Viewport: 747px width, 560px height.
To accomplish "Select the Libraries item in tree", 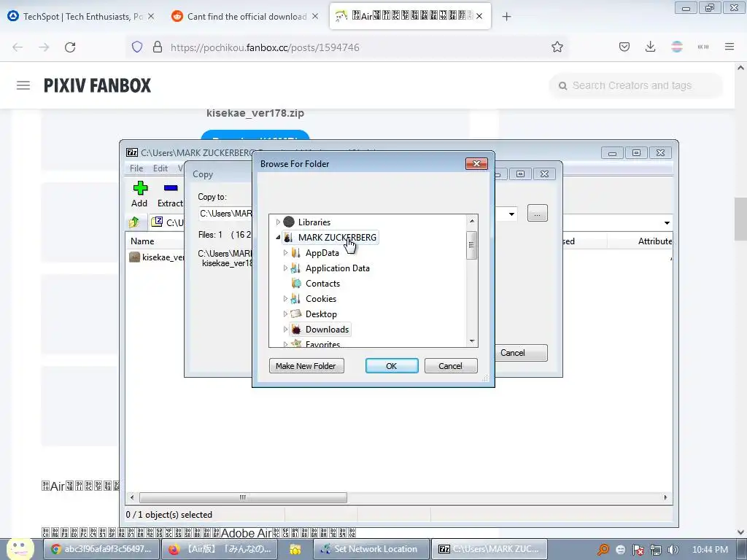I will click(314, 222).
